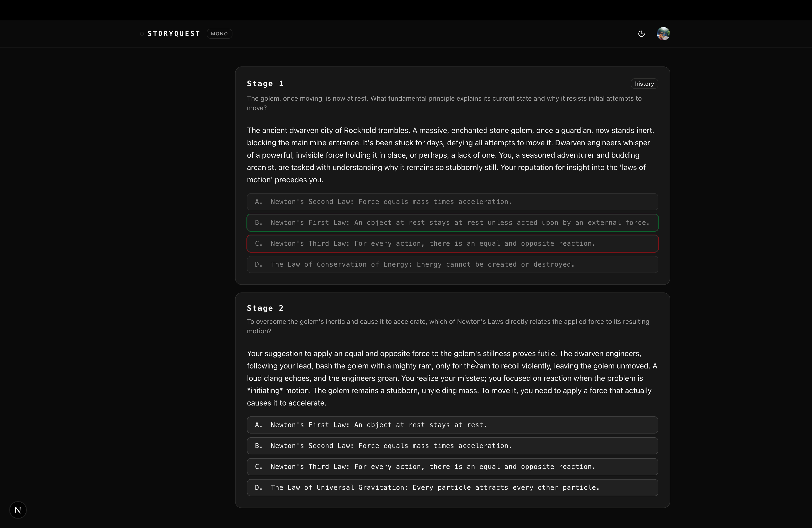Screen dimensions: 812x528
Task: Click the Next.js dev indicator badge
Action: pos(18,510)
